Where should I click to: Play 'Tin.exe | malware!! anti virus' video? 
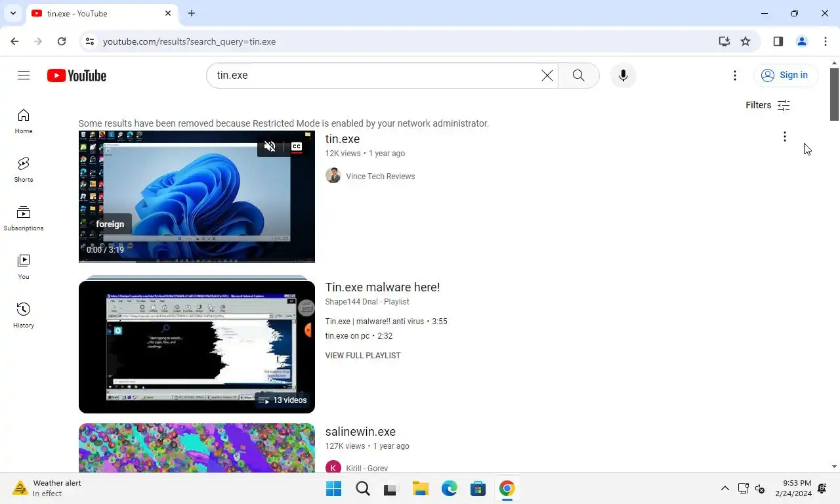click(386, 322)
